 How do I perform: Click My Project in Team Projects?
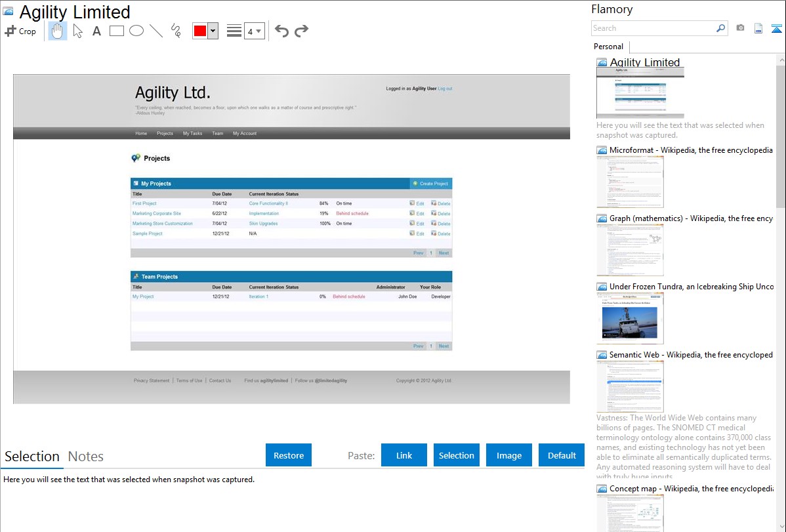point(143,297)
